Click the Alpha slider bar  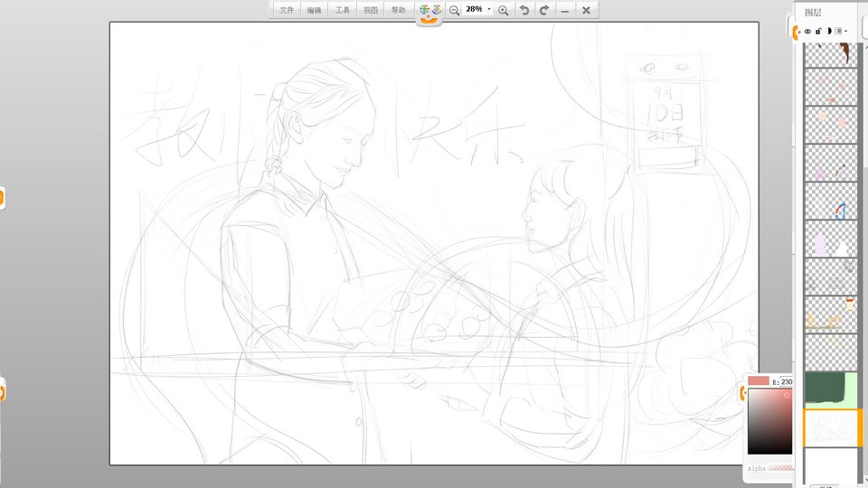778,469
